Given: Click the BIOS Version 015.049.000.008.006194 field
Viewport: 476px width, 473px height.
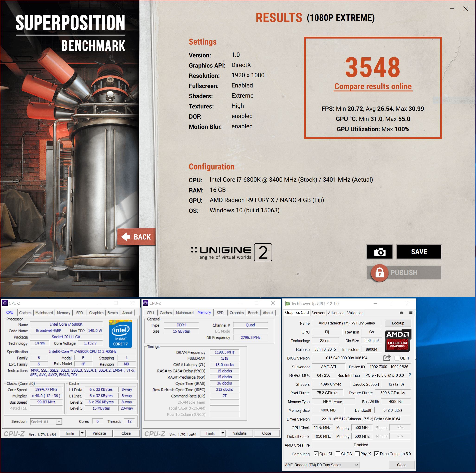Looking at the screenshot, I should point(346,358).
